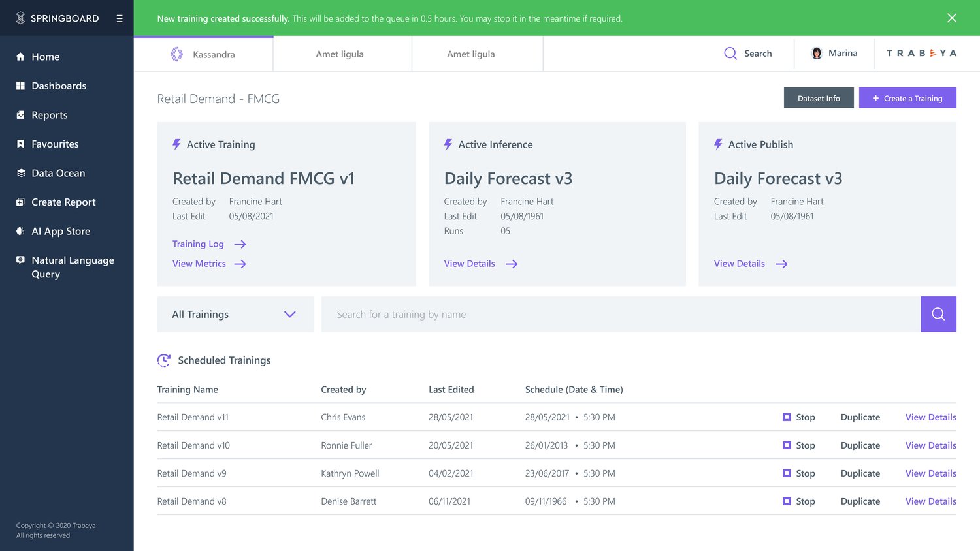Click Marina's profile avatar
The image size is (980, 551).
[817, 54]
